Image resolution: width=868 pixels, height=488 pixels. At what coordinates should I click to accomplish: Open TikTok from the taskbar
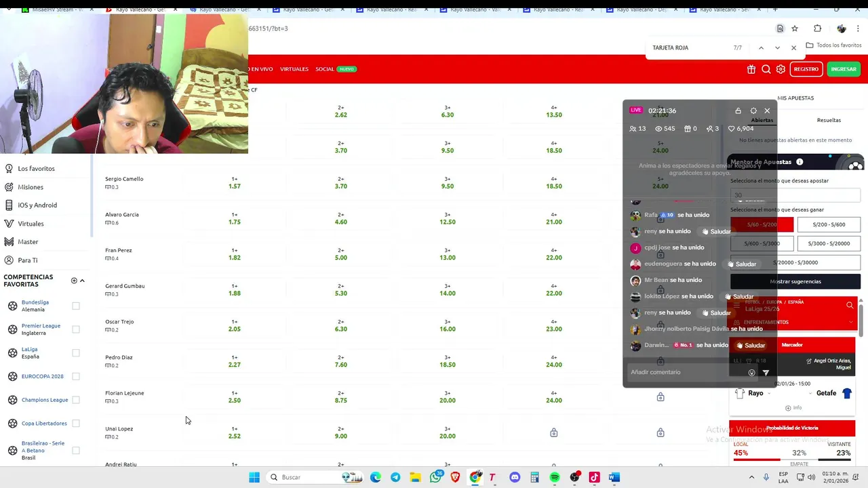594,477
